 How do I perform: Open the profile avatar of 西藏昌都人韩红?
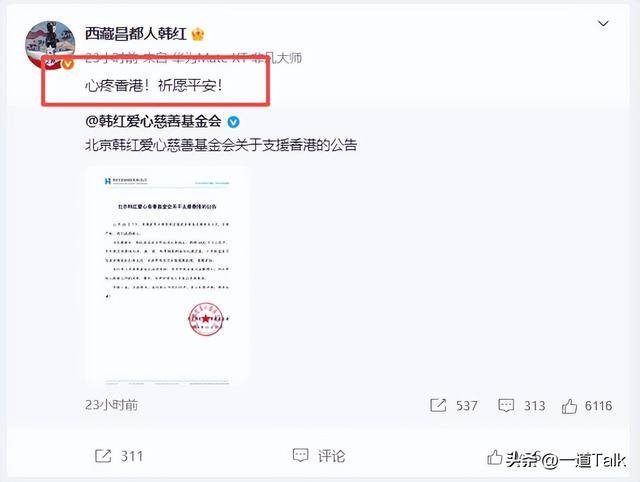tap(50, 45)
